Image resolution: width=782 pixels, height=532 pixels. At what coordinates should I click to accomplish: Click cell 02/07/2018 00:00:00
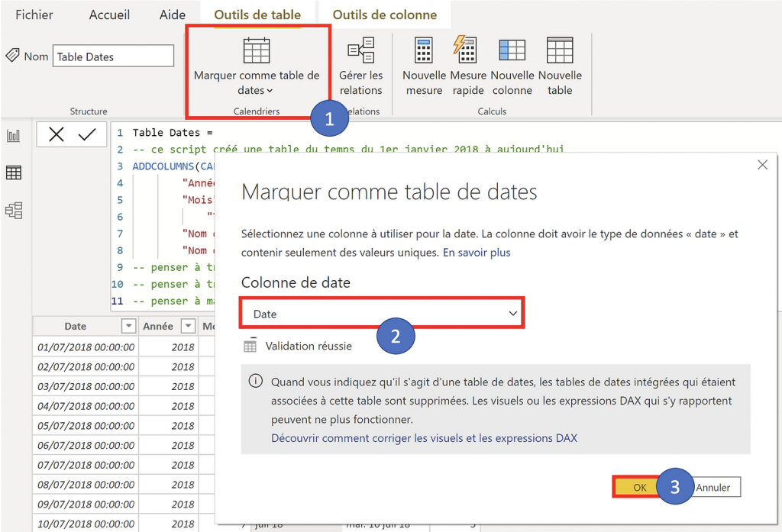[x=86, y=366]
